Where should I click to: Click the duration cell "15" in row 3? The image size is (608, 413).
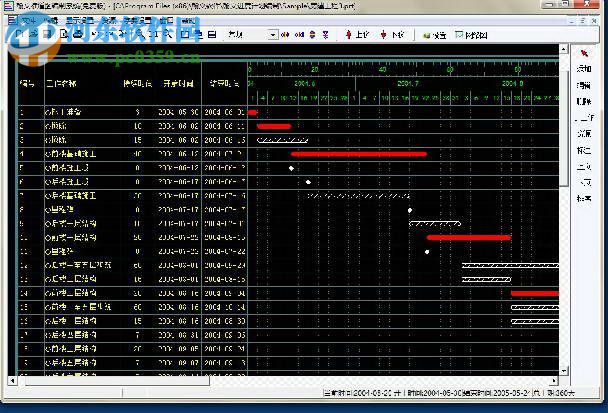138,140
